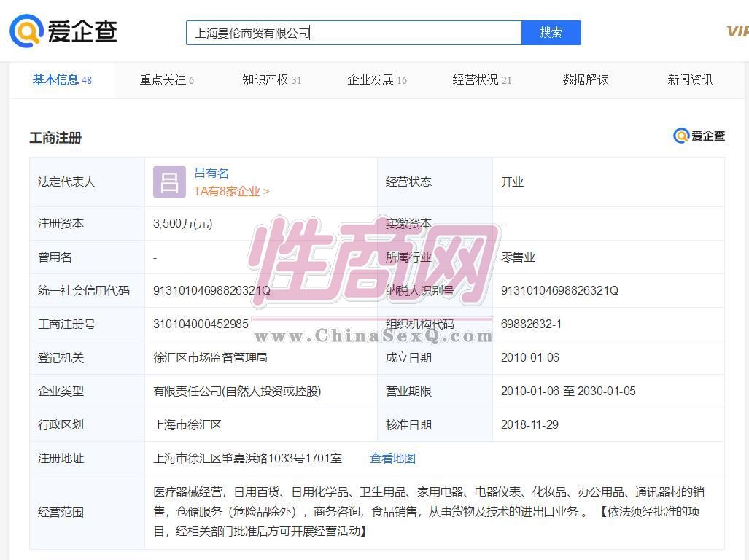This screenshot has width=749, height=560.
Task: Go to the 企业发展 tab
Action: 376,80
